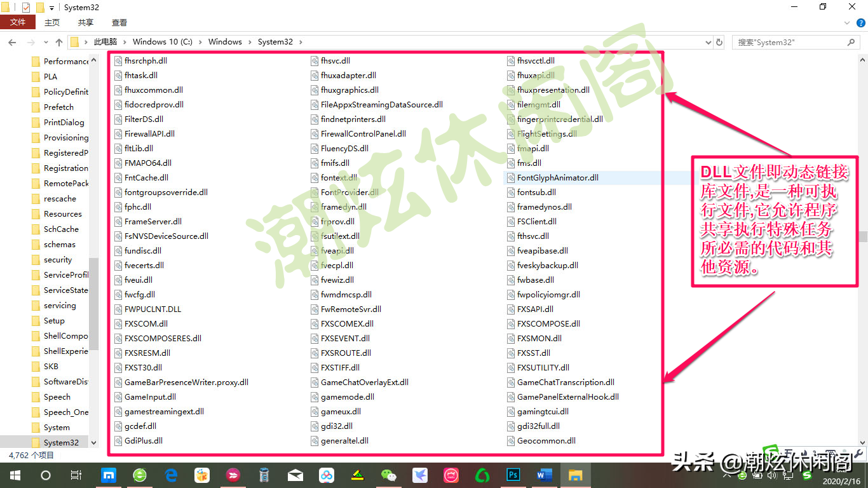Switch to the 共享 ribbon tab
The height and width of the screenshot is (488, 868).
click(86, 22)
